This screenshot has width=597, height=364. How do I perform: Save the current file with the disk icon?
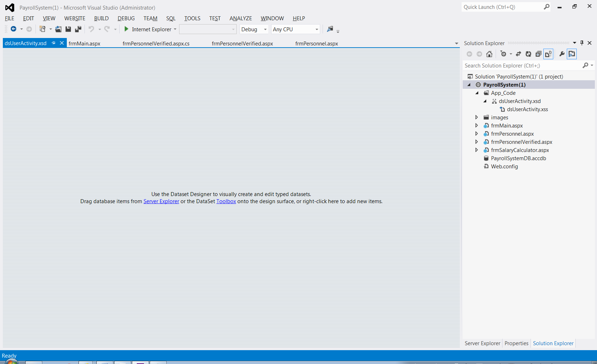(x=68, y=29)
